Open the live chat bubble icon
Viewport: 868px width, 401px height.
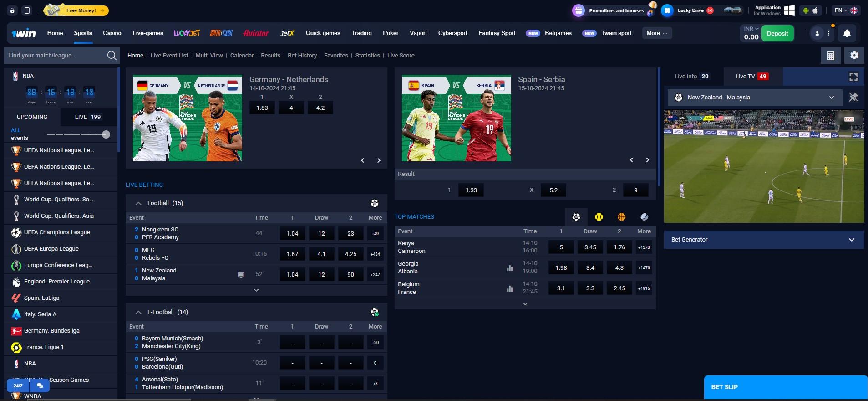click(x=40, y=386)
